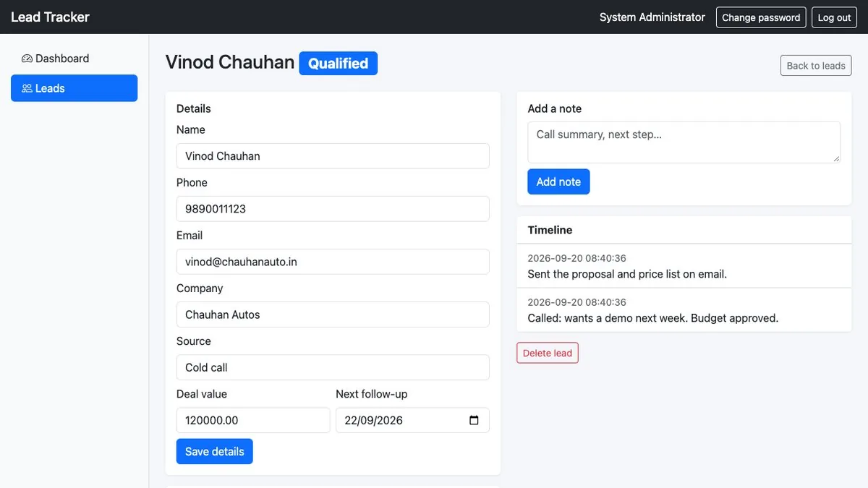This screenshot has height=488, width=868.
Task: Save the lead details
Action: (215, 451)
